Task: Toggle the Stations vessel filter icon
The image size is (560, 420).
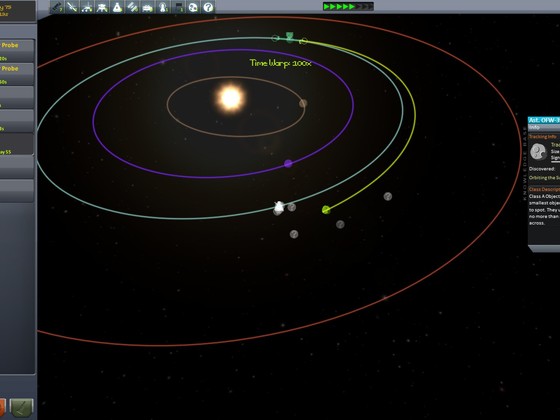Action: 132,7
